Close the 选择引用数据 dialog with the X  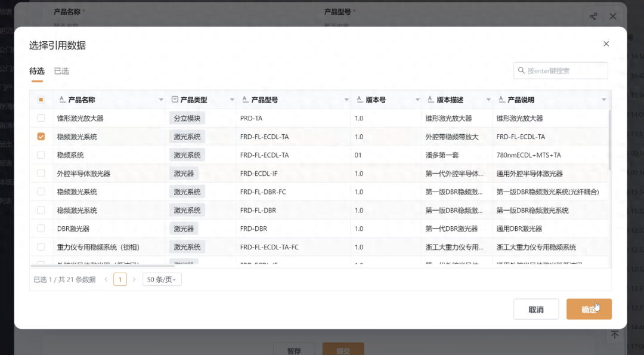pyautogui.click(x=606, y=44)
